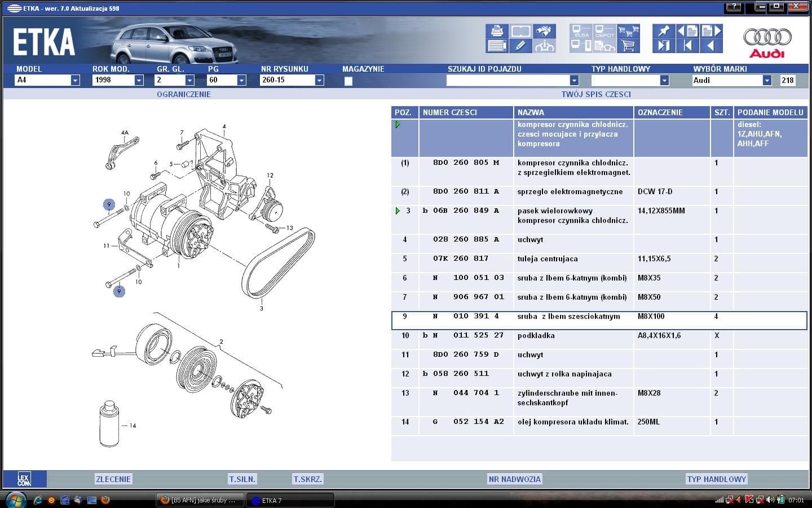The image size is (812, 508).
Task: Go to the next illustration page
Action: 711,31
